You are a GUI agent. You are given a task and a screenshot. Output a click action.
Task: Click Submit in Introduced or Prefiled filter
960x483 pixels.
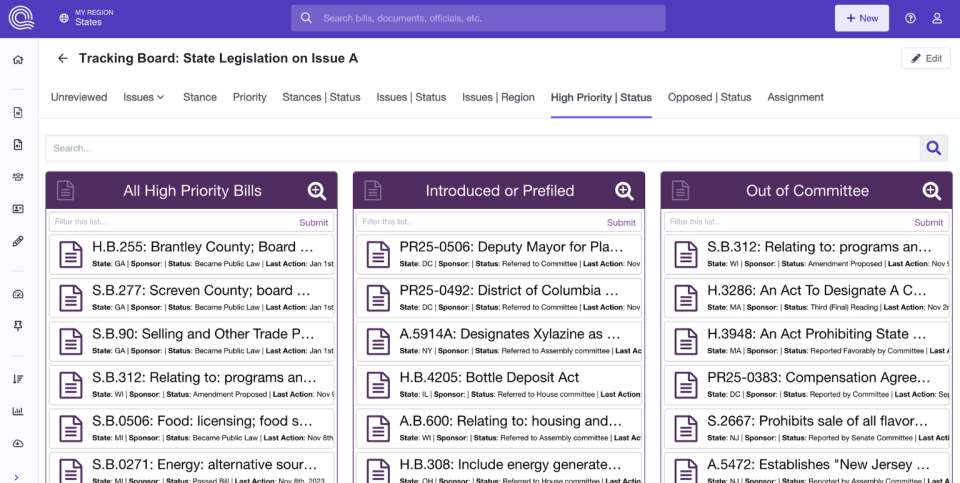coord(621,222)
